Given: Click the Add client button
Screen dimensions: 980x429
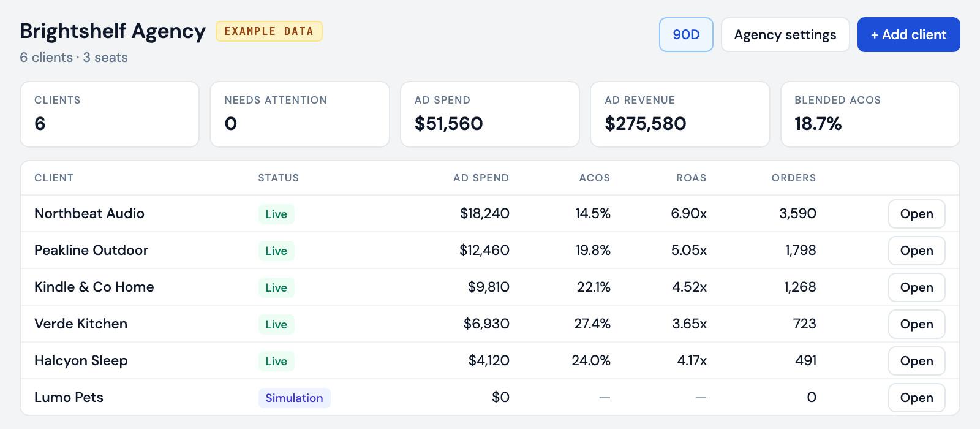Looking at the screenshot, I should 908,35.
